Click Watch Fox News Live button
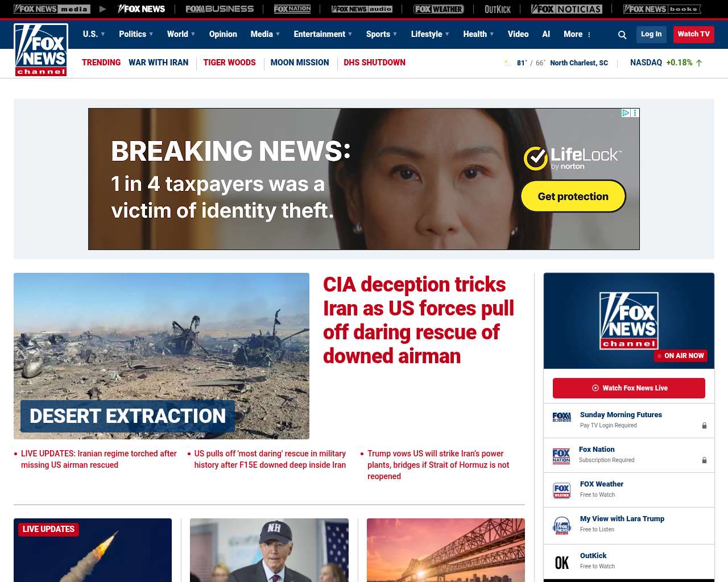The width and height of the screenshot is (728, 582). pos(629,388)
